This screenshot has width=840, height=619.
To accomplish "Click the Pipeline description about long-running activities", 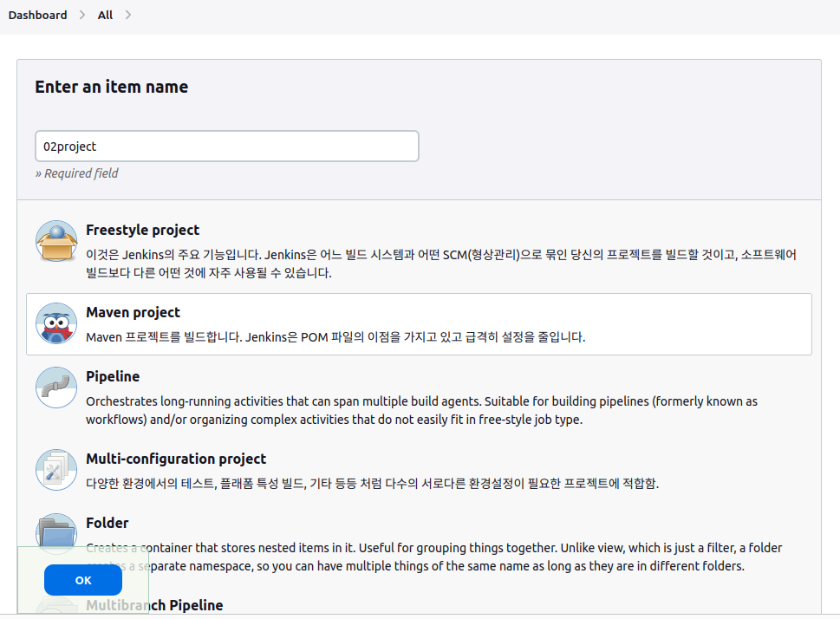I will pyautogui.click(x=421, y=411).
